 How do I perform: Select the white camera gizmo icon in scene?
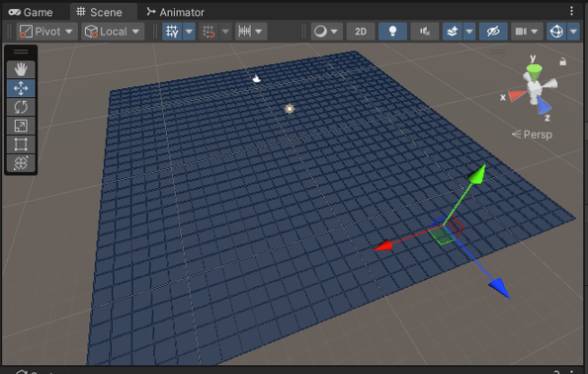click(257, 78)
